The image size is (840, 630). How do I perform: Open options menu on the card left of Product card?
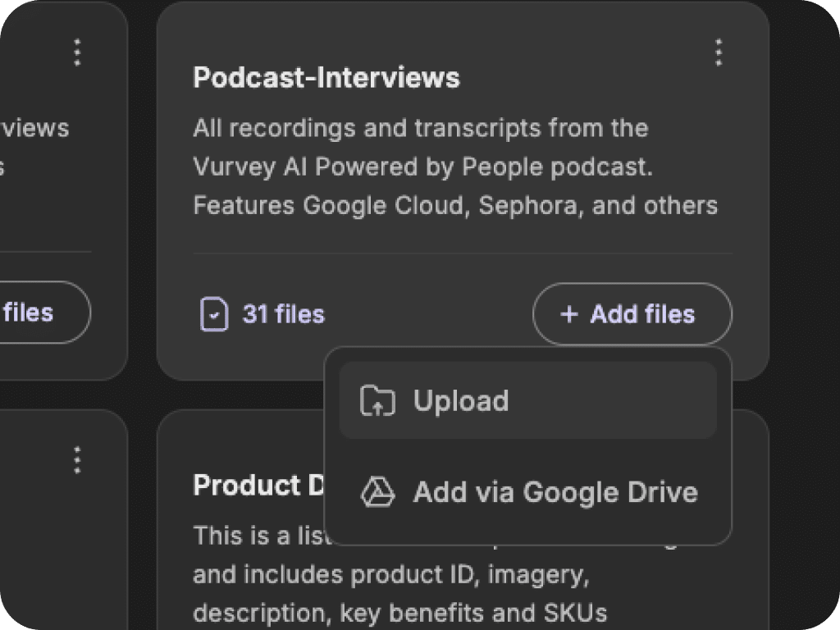[77, 460]
